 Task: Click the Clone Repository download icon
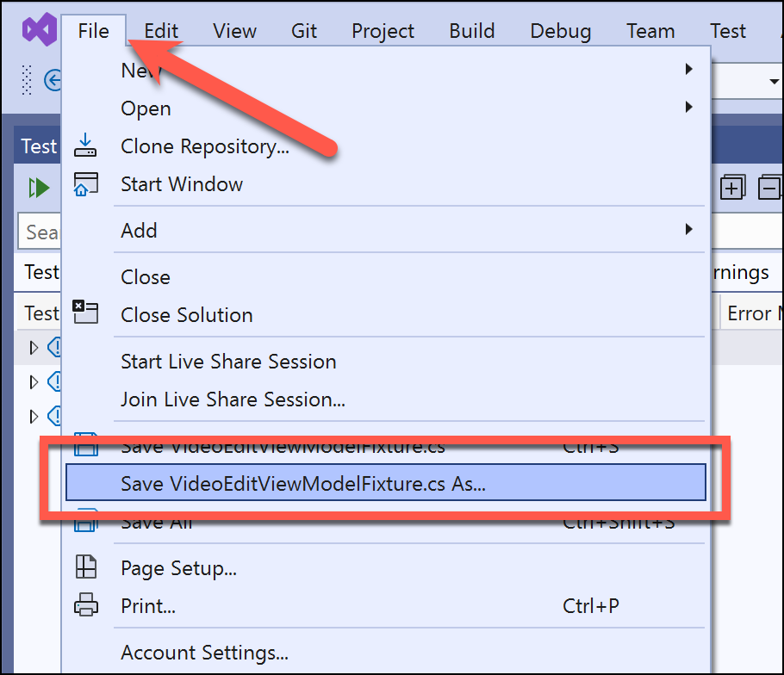(x=85, y=146)
